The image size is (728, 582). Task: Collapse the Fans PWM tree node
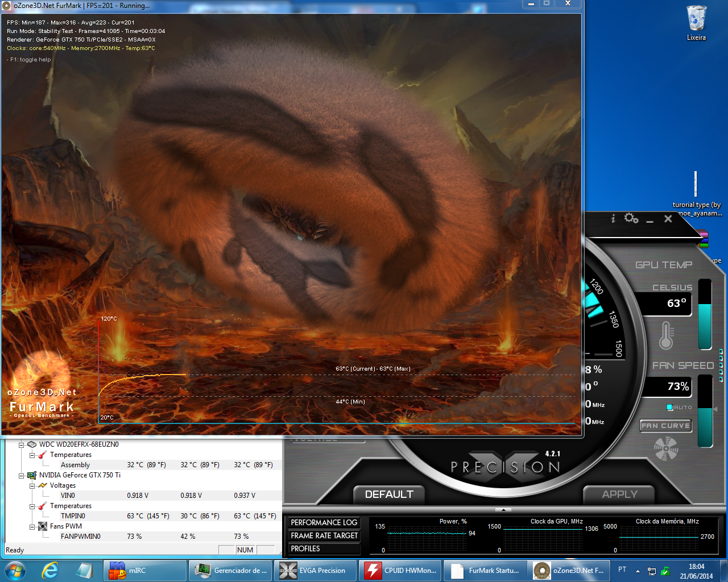[x=32, y=526]
